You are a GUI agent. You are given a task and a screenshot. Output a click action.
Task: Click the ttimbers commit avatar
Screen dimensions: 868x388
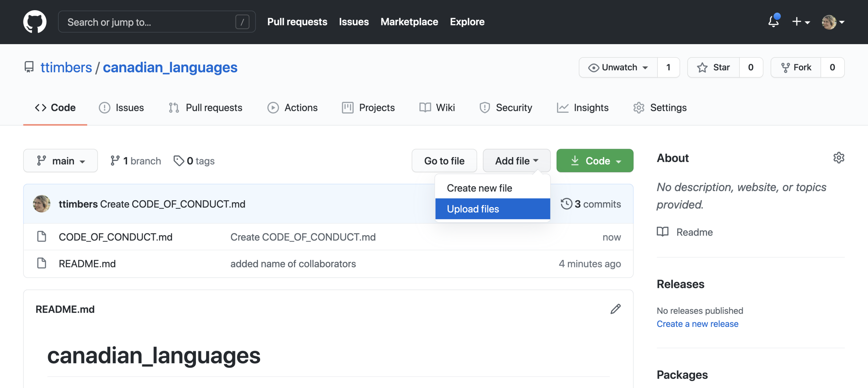[x=42, y=204]
